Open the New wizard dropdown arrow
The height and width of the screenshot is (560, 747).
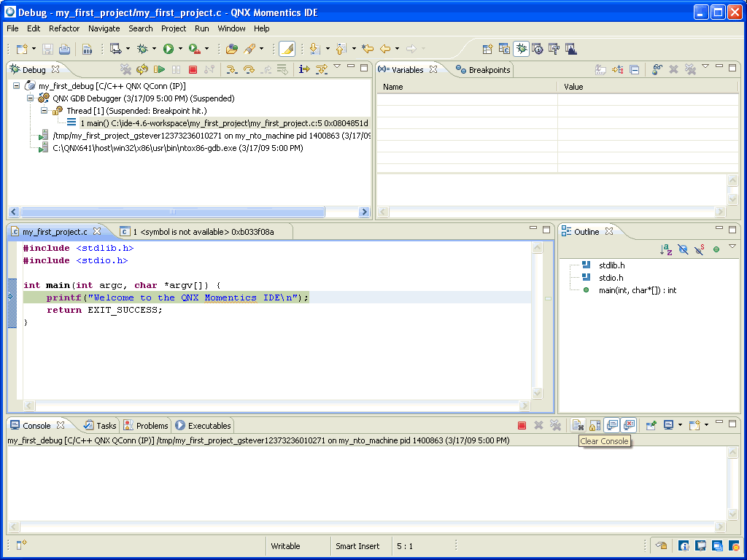[x=34, y=49]
